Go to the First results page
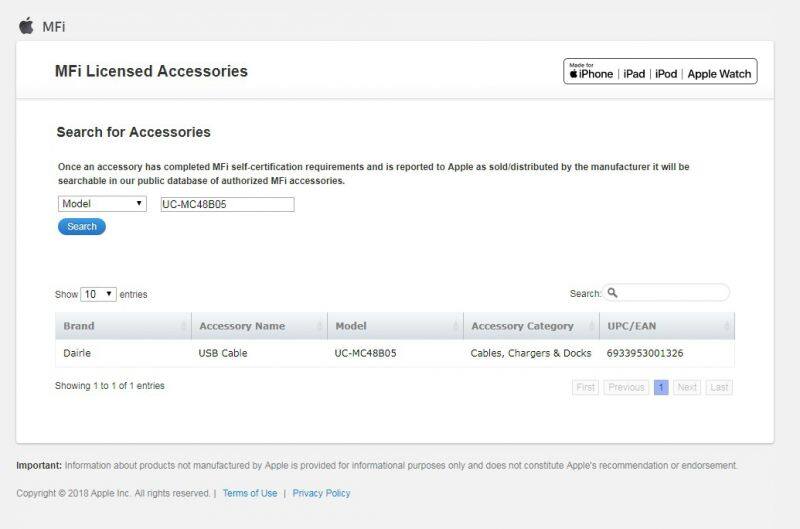This screenshot has width=800, height=529. pos(586,387)
